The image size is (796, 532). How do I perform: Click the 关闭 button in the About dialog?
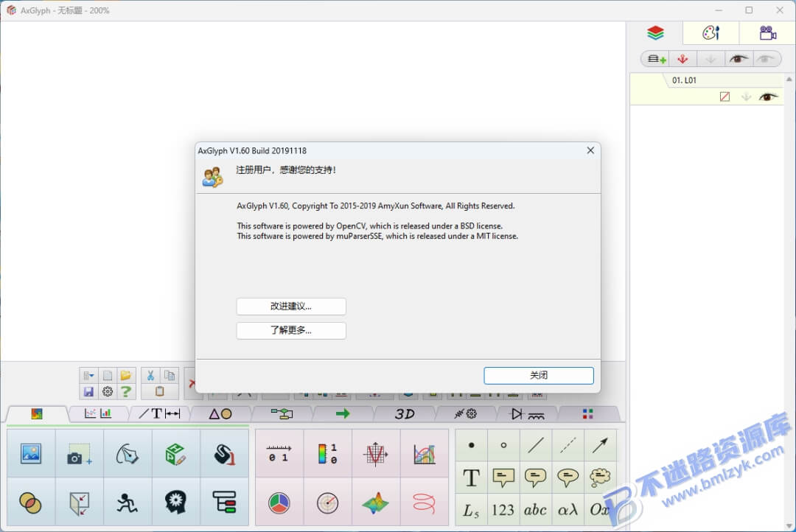point(539,375)
